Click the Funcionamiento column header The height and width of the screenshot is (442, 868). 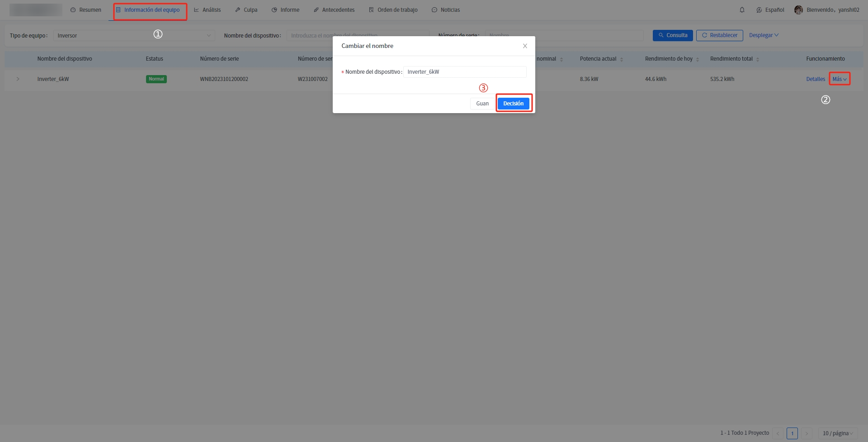[826, 59]
